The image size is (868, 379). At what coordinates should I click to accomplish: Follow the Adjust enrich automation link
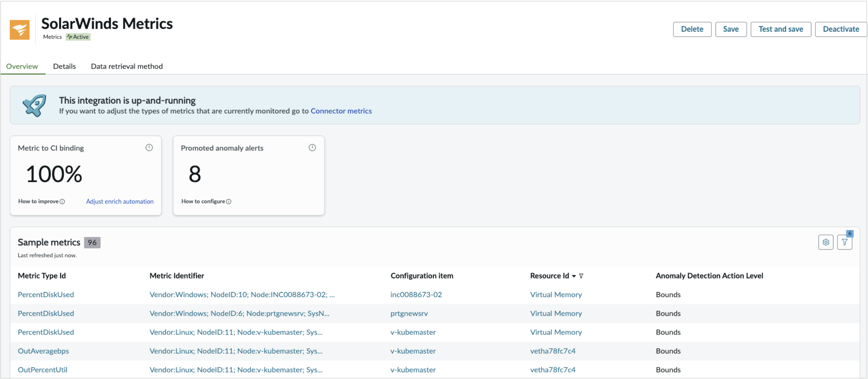120,201
